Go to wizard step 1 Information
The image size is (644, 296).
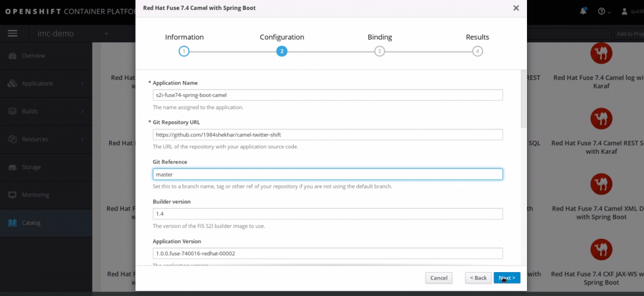[184, 52]
